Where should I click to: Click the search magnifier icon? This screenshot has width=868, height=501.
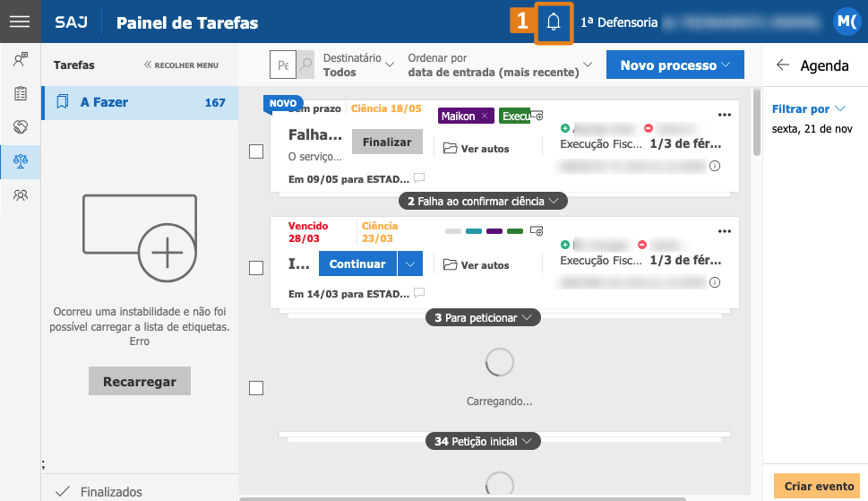pyautogui.click(x=305, y=65)
